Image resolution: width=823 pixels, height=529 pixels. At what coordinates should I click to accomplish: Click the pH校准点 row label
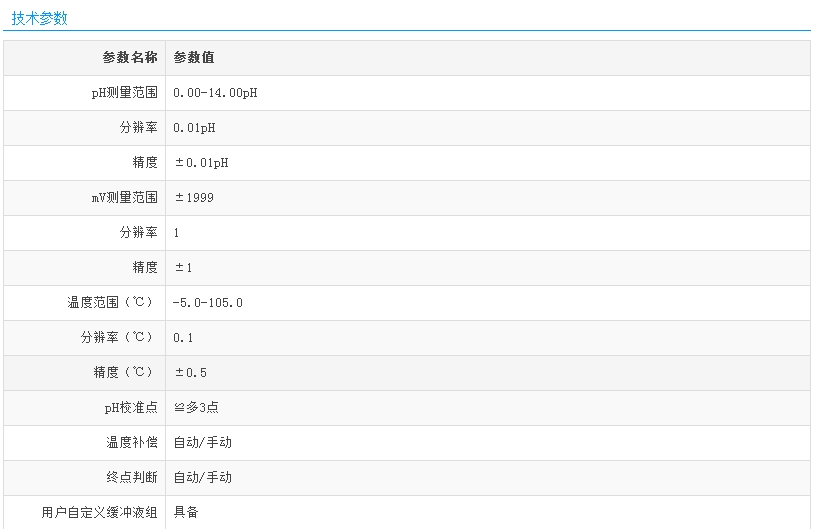pyautogui.click(x=130, y=408)
